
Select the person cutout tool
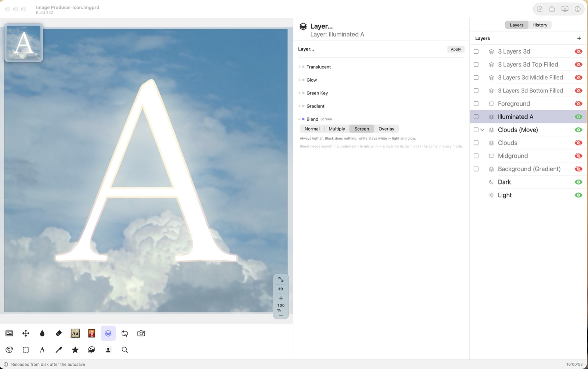108,350
